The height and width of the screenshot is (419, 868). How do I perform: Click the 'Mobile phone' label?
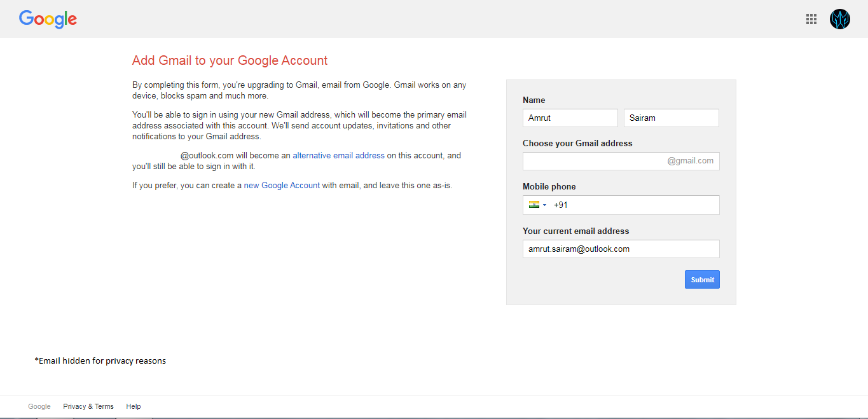pos(549,186)
